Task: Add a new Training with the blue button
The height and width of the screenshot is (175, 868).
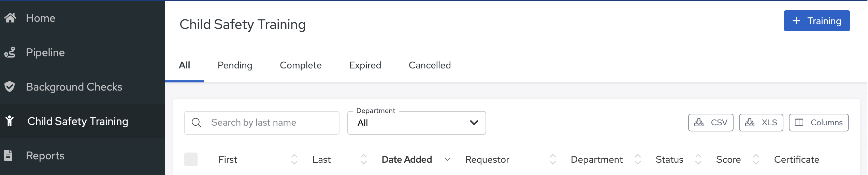Action: (x=816, y=21)
